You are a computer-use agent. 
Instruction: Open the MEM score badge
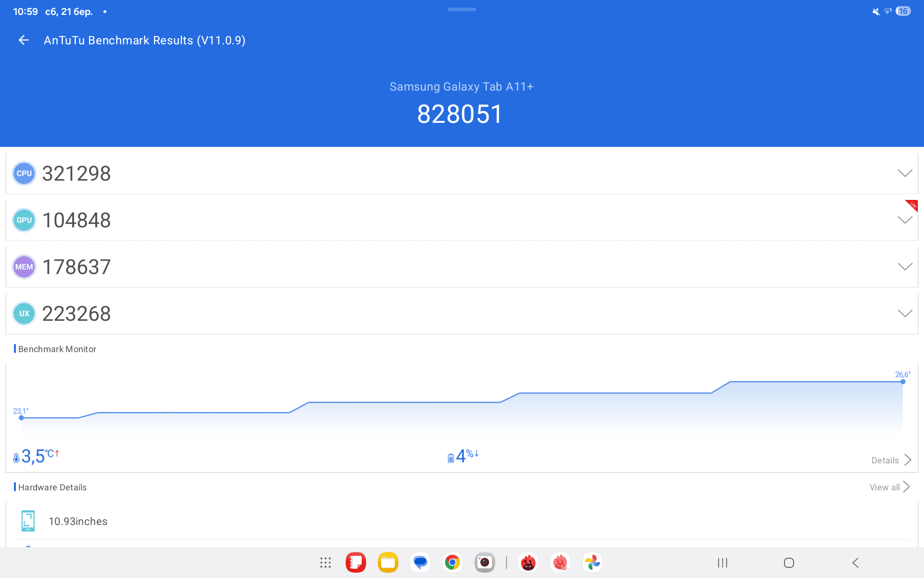(x=24, y=267)
